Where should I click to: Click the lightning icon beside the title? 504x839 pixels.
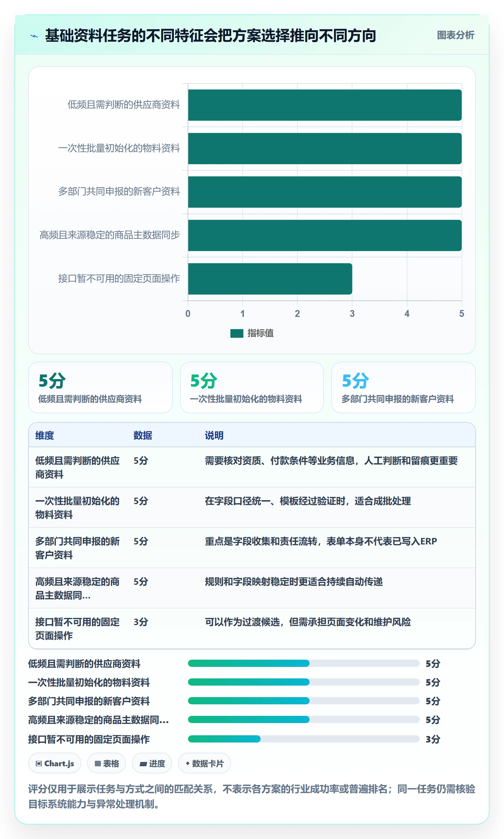click(34, 36)
